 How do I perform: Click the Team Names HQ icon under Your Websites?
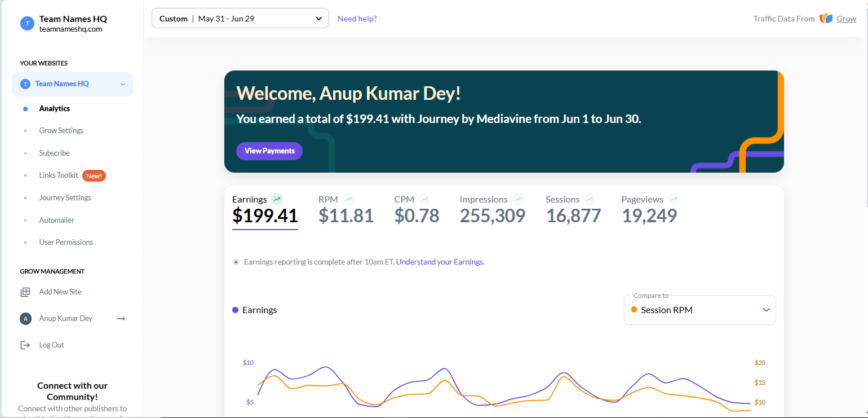[25, 84]
